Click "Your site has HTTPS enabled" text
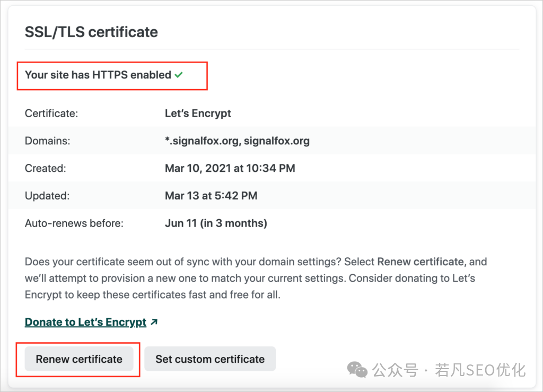543x392 pixels. [x=98, y=75]
